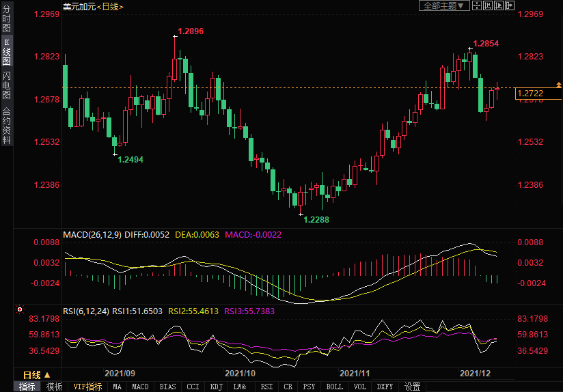The width and height of the screenshot is (563, 392).
Task: Click the chart playback icon
Action: 498,5
